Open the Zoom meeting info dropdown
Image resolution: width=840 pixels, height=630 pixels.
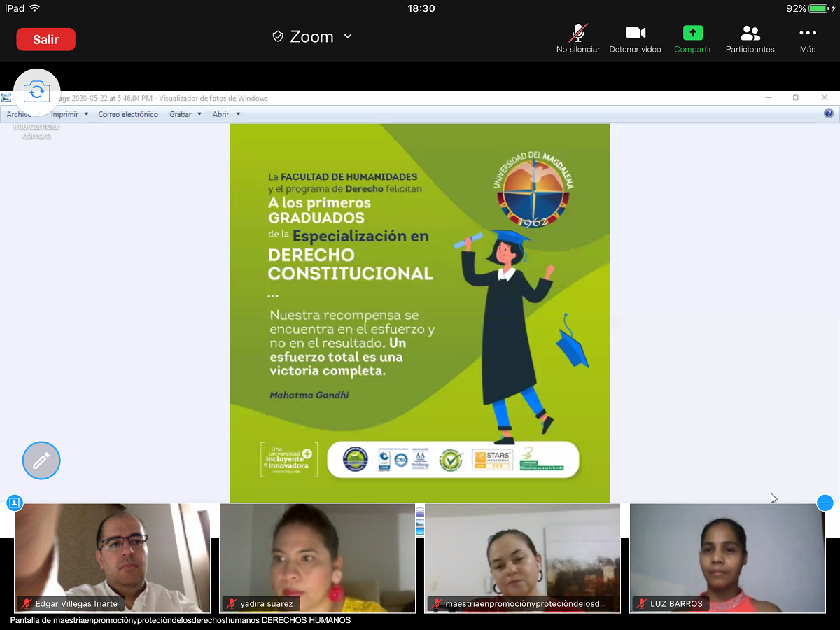pyautogui.click(x=348, y=36)
